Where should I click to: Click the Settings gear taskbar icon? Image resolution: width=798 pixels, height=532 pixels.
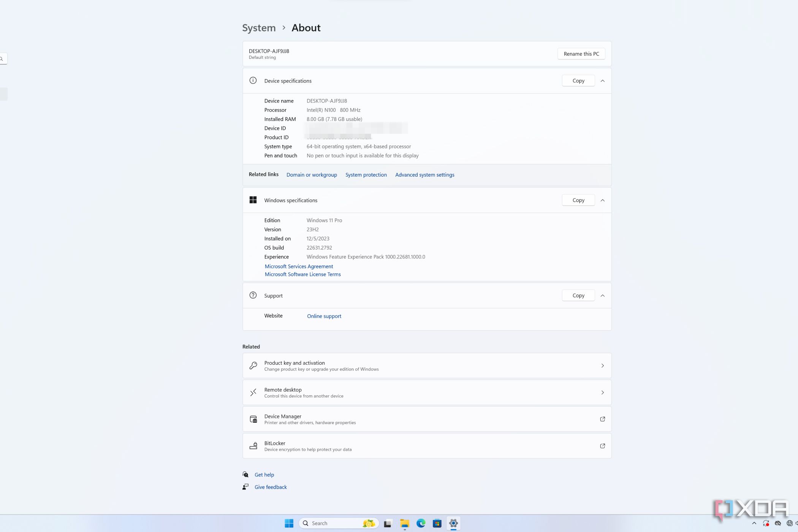pos(453,523)
